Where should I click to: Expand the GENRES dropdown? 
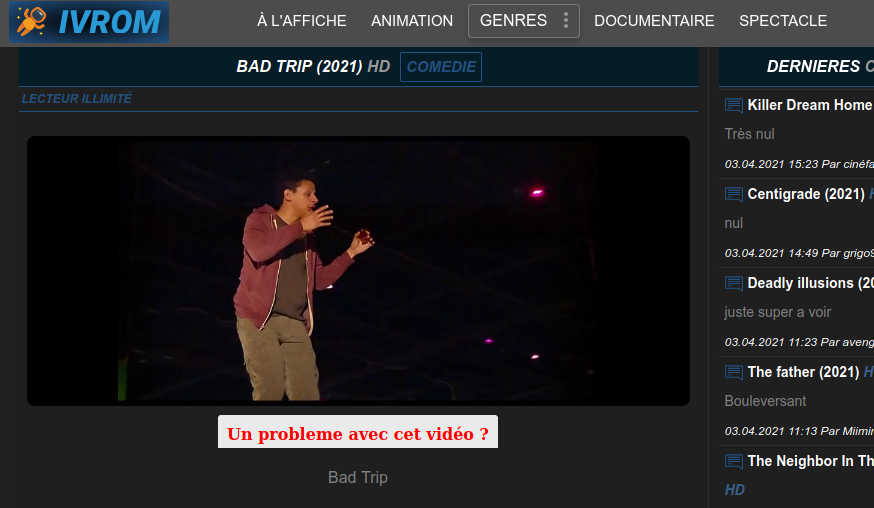(x=523, y=21)
